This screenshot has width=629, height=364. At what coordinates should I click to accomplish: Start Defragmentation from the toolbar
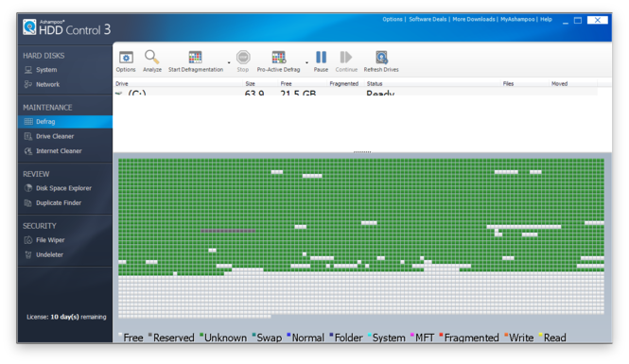click(x=196, y=61)
